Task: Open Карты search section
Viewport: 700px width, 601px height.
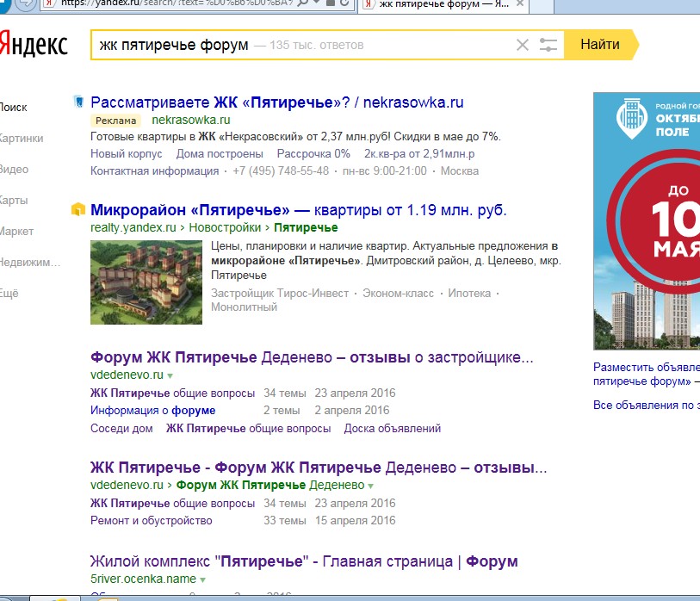Action: 14,201
